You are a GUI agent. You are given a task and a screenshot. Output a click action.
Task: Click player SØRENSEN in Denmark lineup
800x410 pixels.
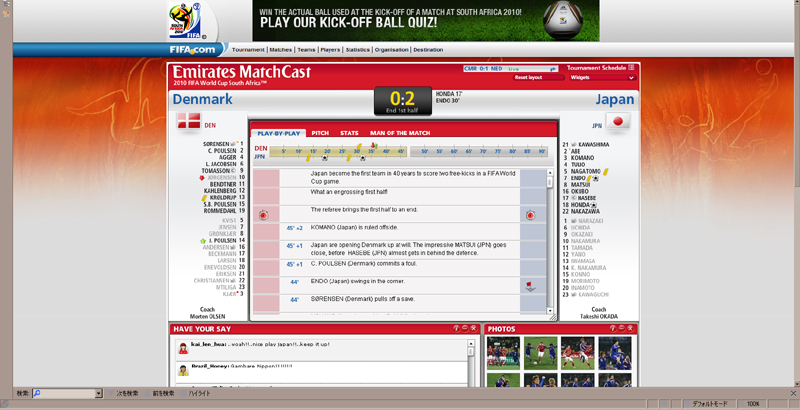click(216, 144)
